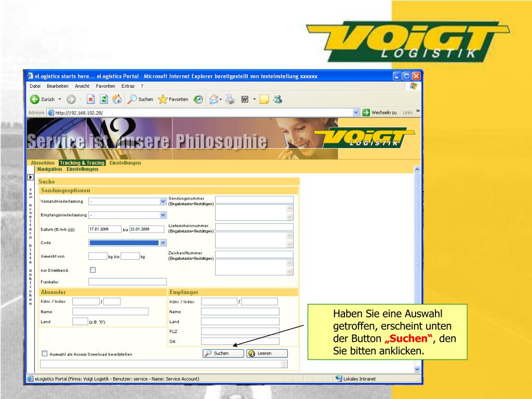The width and height of the screenshot is (532, 399).
Task: Click the yellow note discussion icon
Action: coord(264,99)
